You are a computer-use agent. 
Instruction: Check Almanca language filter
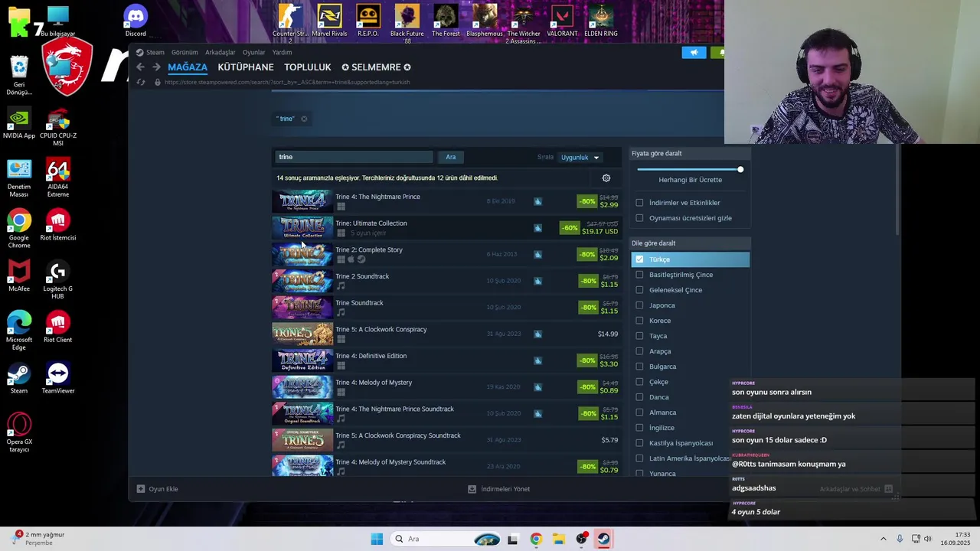coord(639,412)
